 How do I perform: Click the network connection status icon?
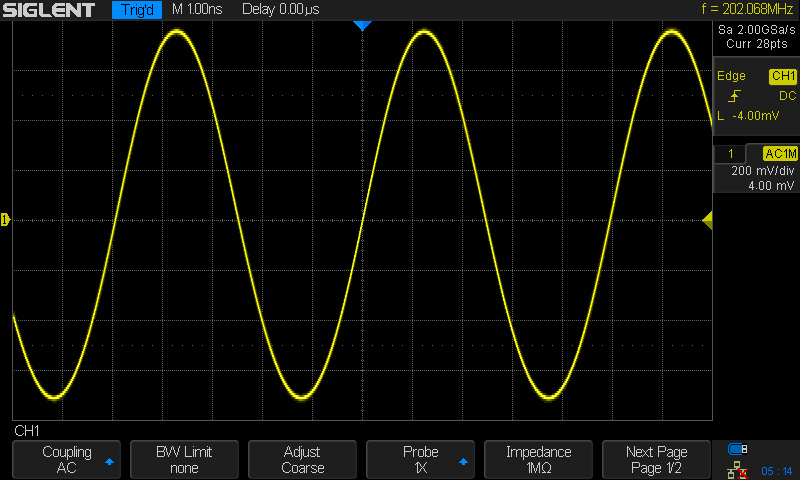tap(738, 468)
